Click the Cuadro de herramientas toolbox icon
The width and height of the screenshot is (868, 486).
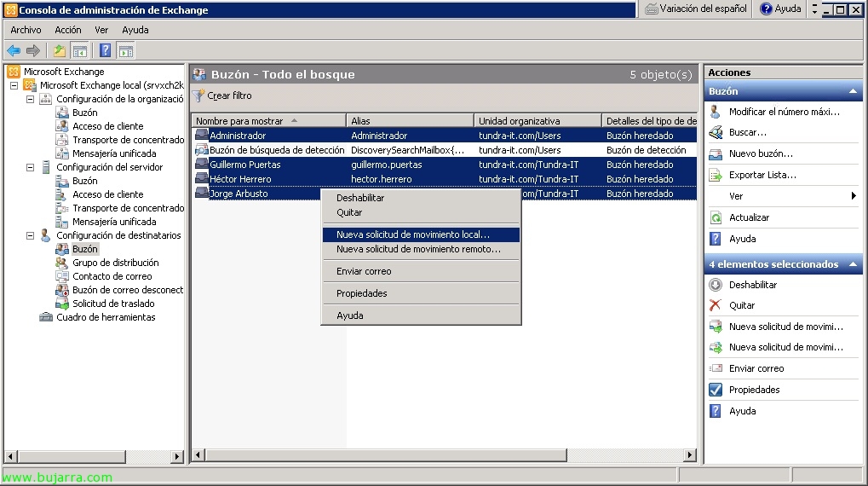point(46,317)
